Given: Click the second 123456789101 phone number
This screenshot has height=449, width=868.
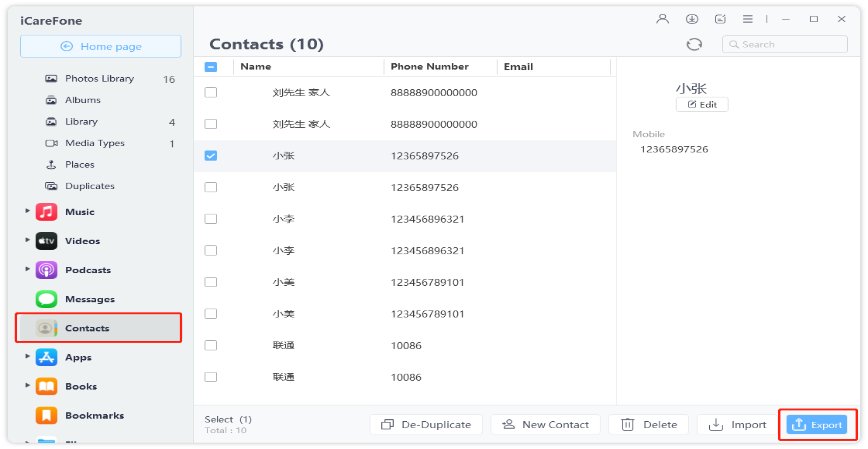Looking at the screenshot, I should tap(427, 314).
